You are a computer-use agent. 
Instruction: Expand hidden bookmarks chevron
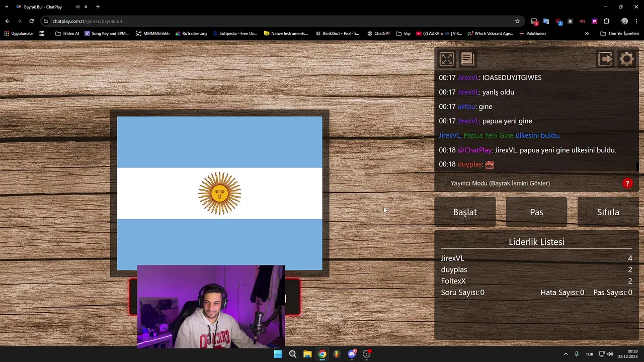pyautogui.click(x=587, y=34)
